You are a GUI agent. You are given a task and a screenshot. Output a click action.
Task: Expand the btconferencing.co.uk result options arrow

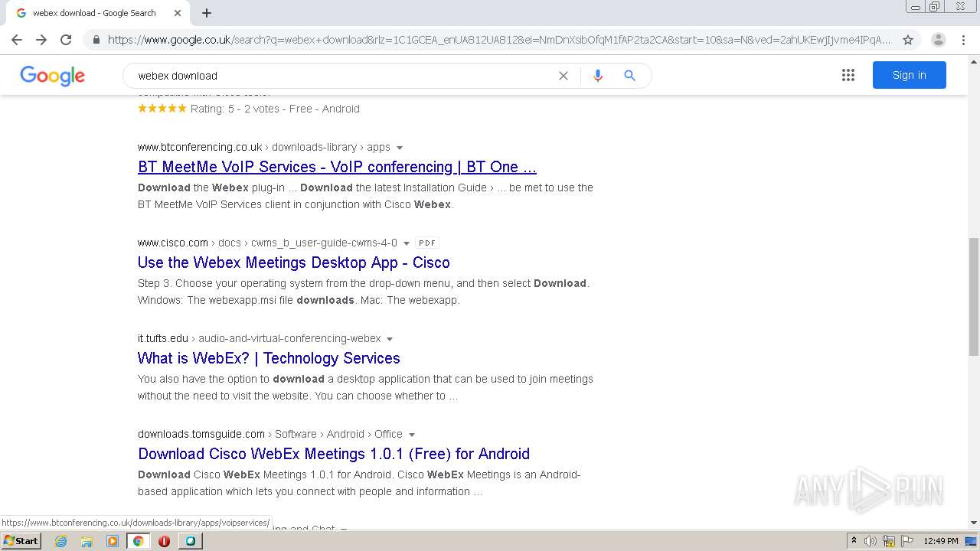[x=400, y=148]
